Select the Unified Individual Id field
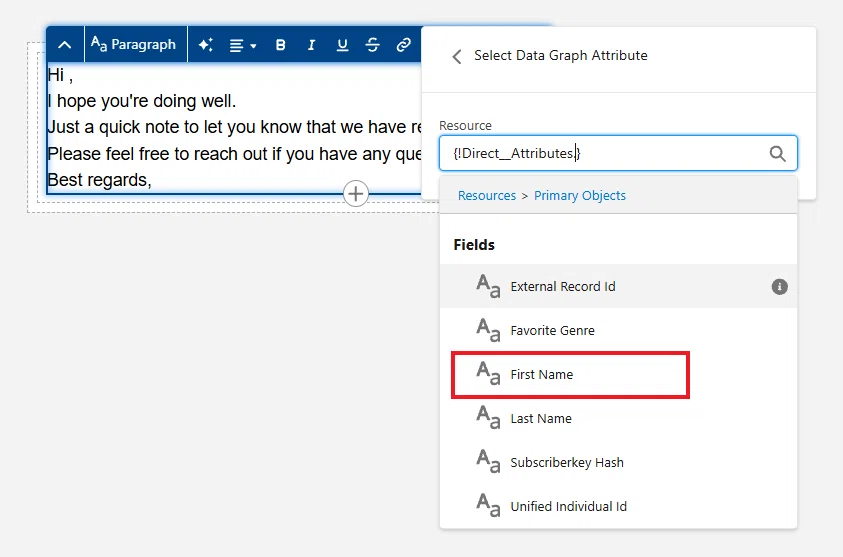This screenshot has width=843, height=557. click(x=618, y=506)
